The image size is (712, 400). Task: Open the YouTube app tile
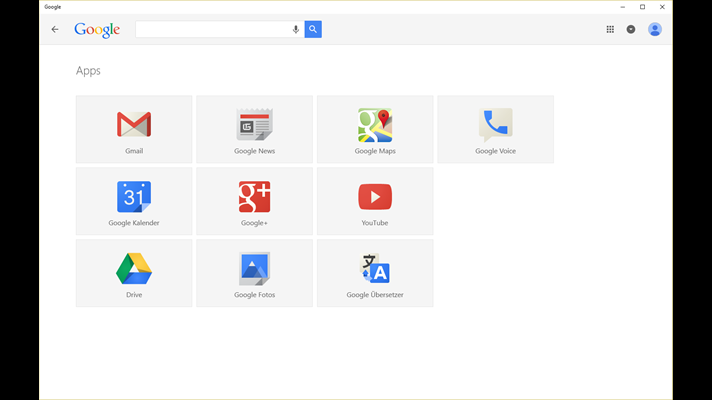pyautogui.click(x=375, y=201)
